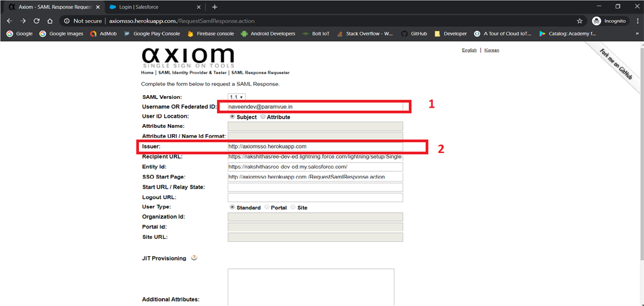Viewport: 644px width, 306px height.
Task: Open the browser home icon
Action: (50, 21)
